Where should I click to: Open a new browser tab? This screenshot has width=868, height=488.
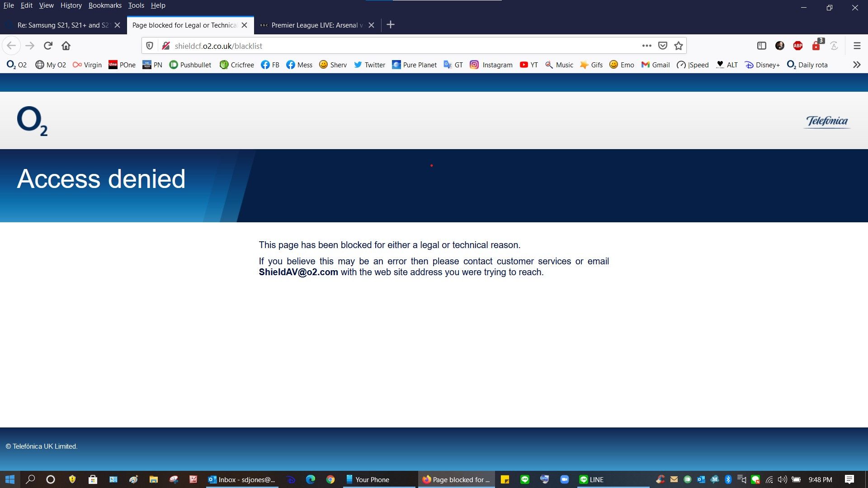(391, 25)
